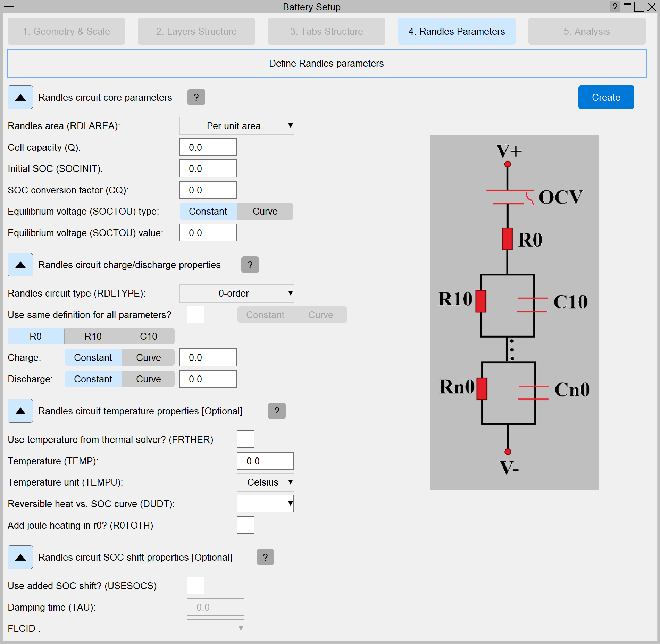Enable added SOC shift (USESOCS)

[195, 586]
